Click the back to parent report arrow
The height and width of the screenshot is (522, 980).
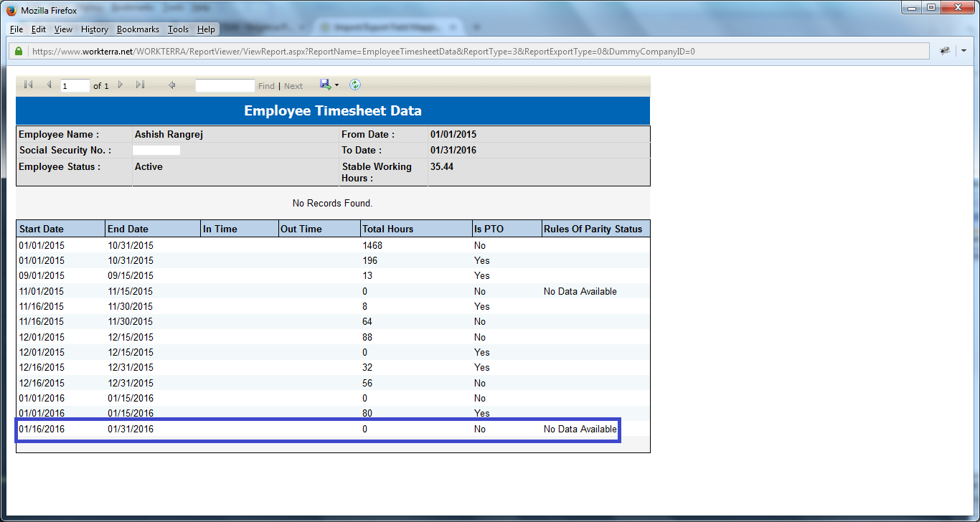172,85
